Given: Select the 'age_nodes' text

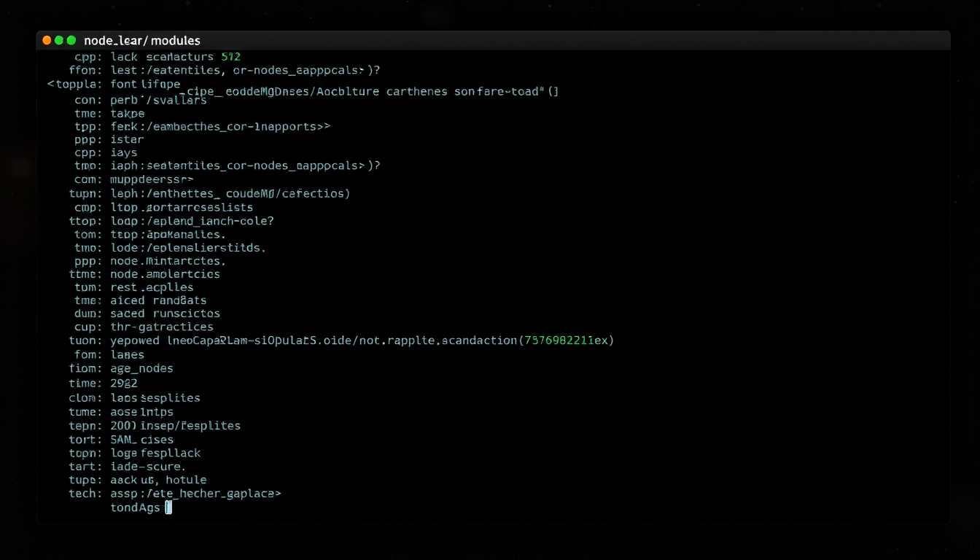Looking at the screenshot, I should [141, 368].
